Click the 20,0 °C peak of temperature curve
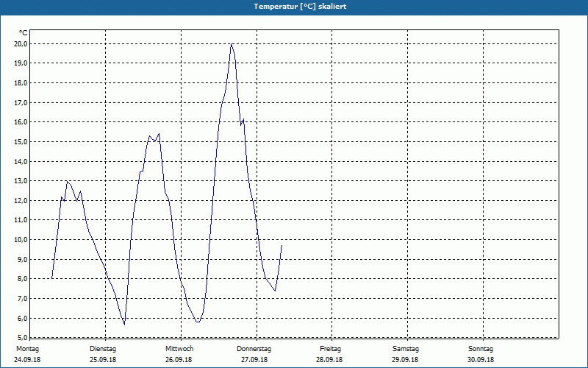Image resolution: width=588 pixels, height=368 pixels. pos(232,44)
